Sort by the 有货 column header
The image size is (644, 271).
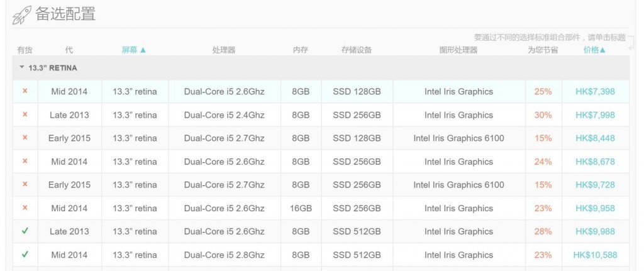pos(25,50)
